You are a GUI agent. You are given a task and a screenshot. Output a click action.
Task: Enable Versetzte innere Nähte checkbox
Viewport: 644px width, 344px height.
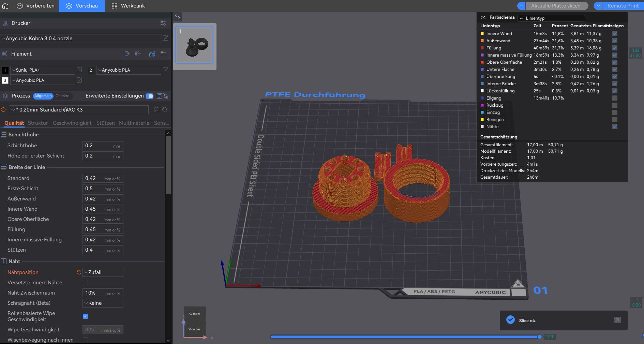(86, 283)
